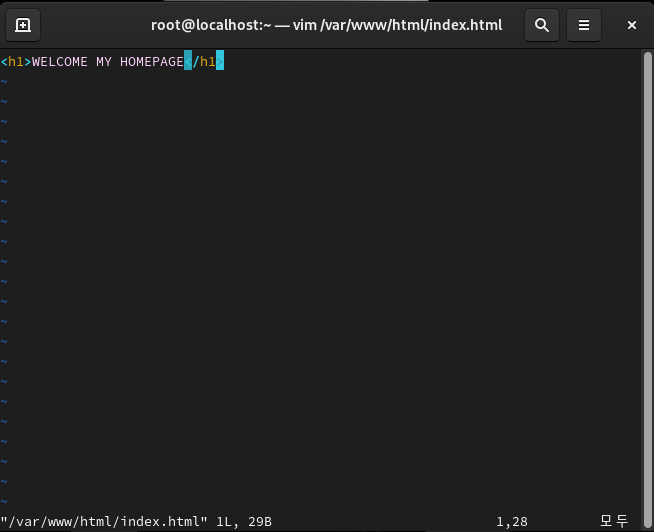
Task: Click the 1L, 29B file info
Action: 244,522
